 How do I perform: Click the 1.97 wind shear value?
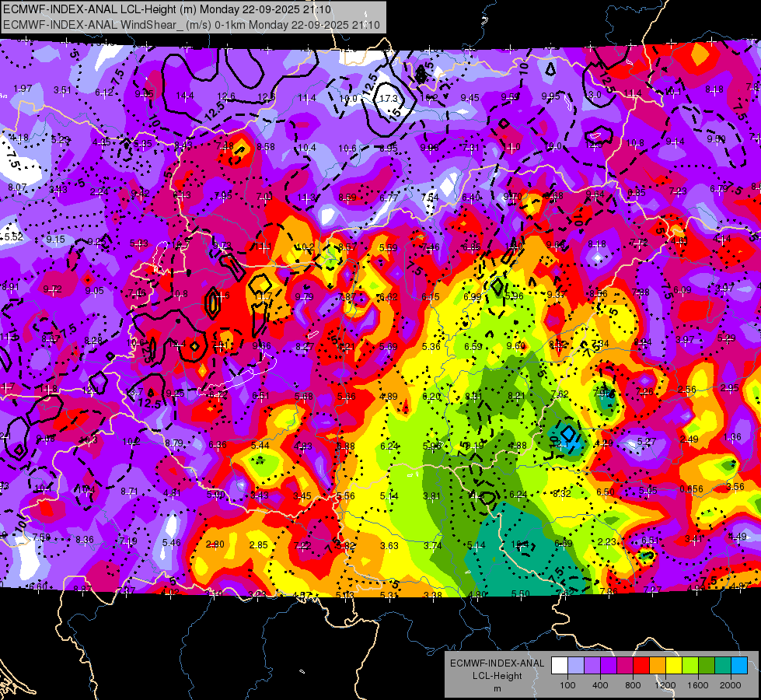tap(23, 89)
